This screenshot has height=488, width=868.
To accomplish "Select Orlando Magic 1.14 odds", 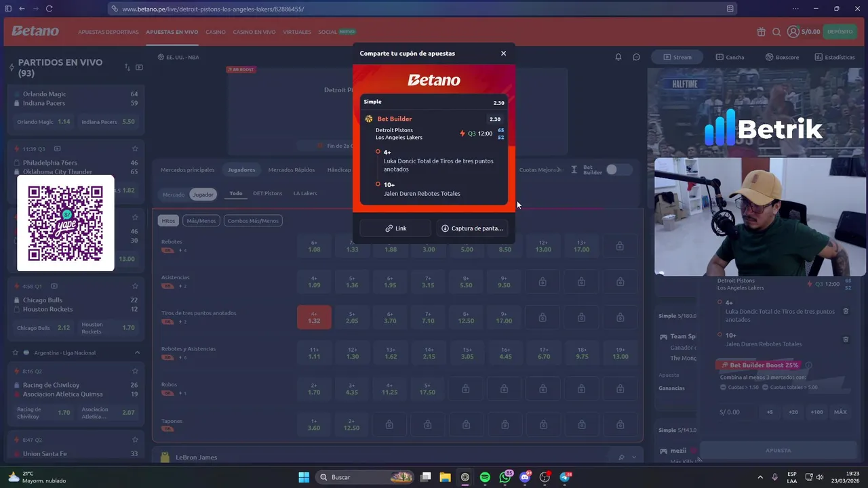I will tap(44, 122).
